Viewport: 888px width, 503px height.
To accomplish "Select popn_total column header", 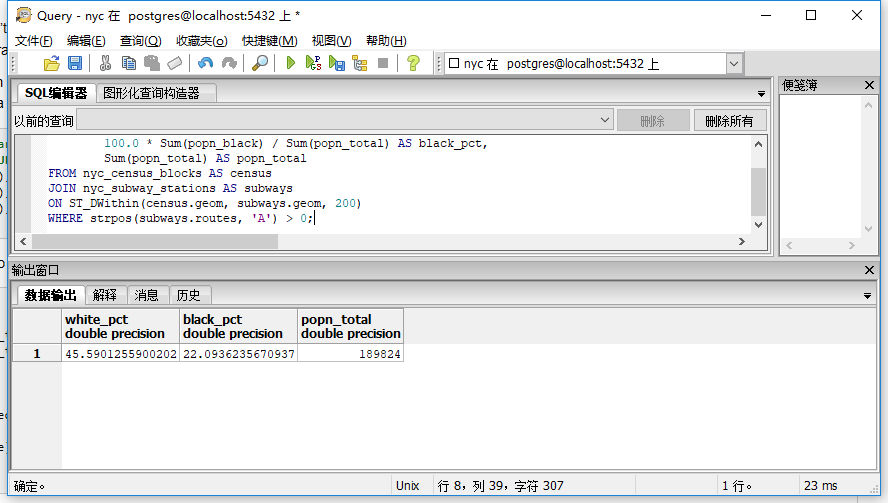I will click(351, 326).
